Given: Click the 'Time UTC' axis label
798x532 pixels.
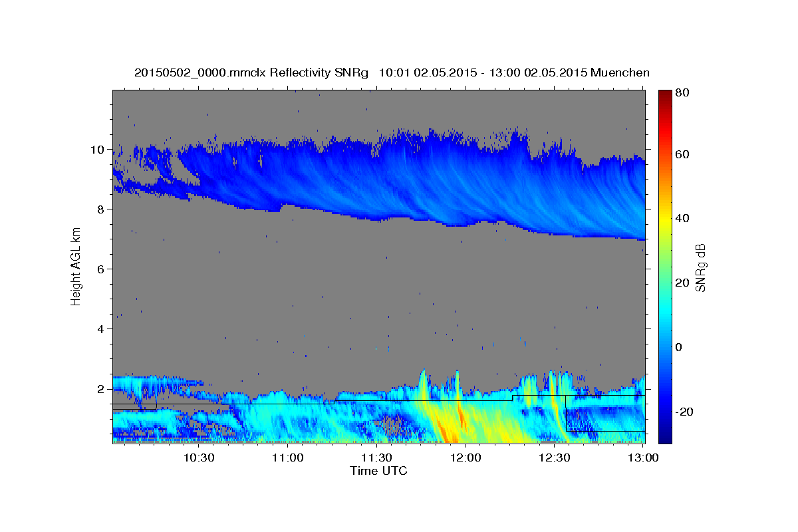Looking at the screenshot, I should (378, 471).
